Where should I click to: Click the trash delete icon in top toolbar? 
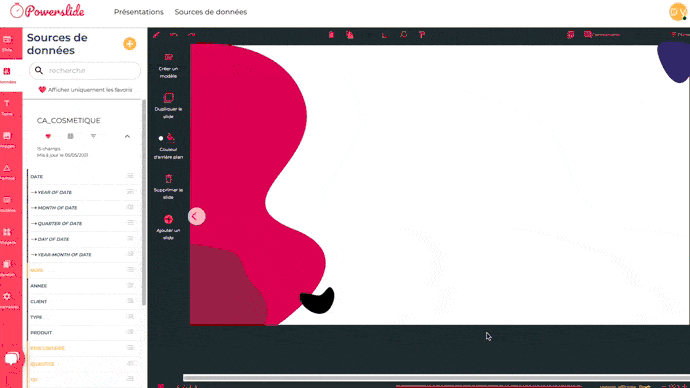pyautogui.click(x=331, y=35)
